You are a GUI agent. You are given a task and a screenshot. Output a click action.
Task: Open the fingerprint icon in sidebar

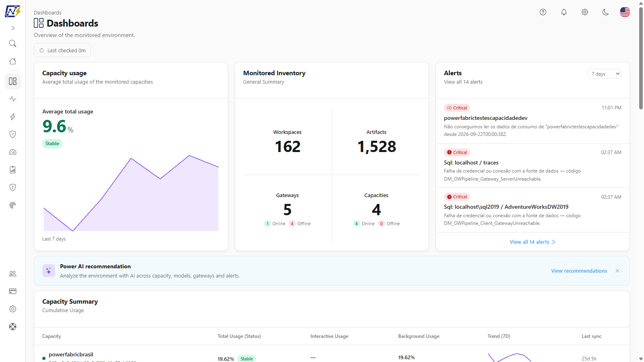point(13,205)
